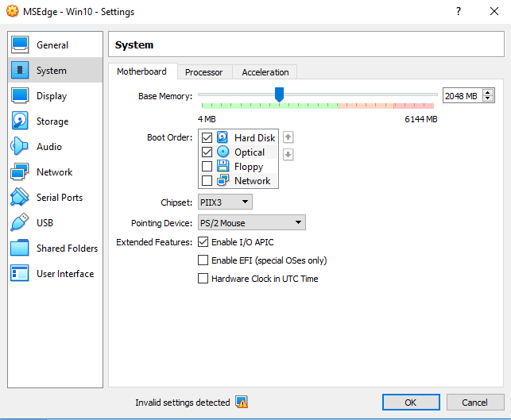This screenshot has height=420, width=511.
Task: Open the General settings page
Action: click(55, 44)
